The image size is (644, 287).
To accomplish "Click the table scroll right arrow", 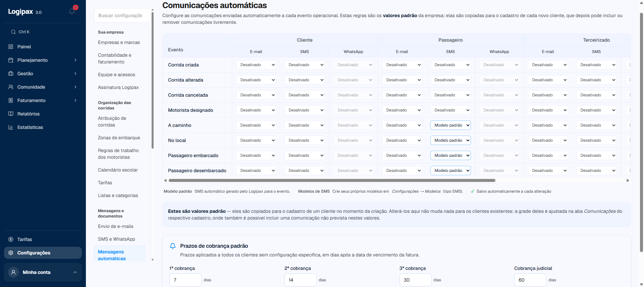I will (628, 181).
